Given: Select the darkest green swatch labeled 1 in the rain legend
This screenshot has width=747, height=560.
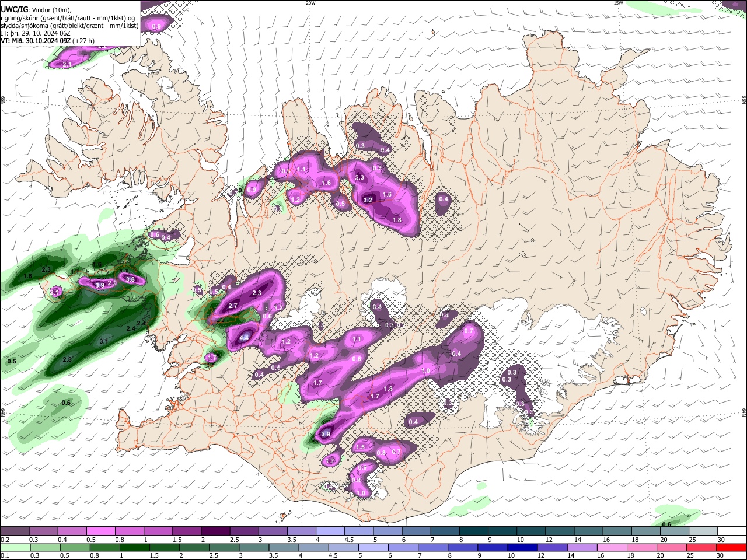Looking at the screenshot, I should tap(134, 547).
